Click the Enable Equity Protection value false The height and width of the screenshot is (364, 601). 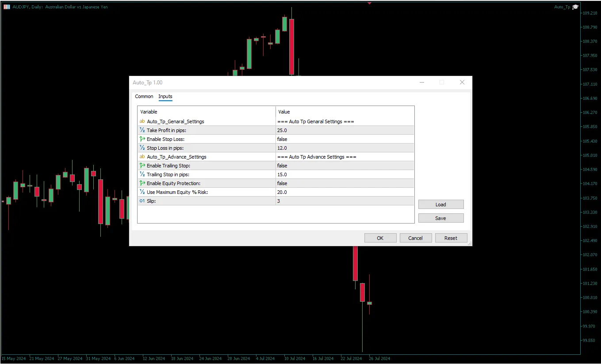pos(282,183)
